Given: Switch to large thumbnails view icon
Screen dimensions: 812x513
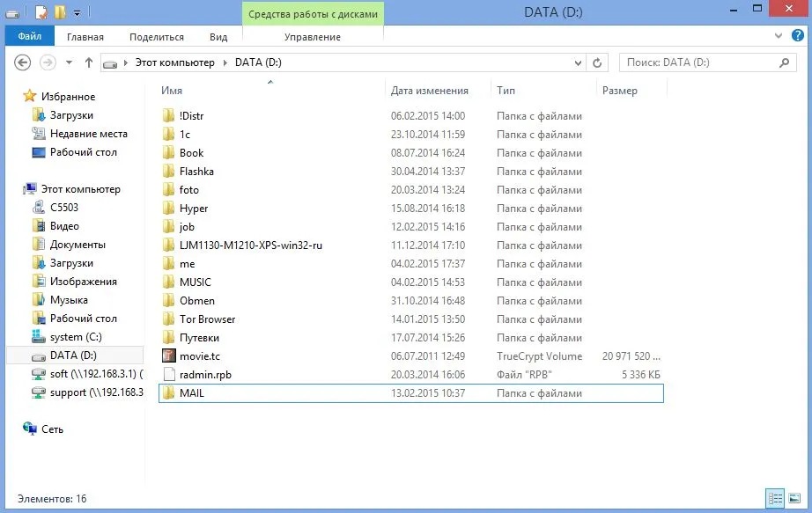Looking at the screenshot, I should tap(794, 499).
